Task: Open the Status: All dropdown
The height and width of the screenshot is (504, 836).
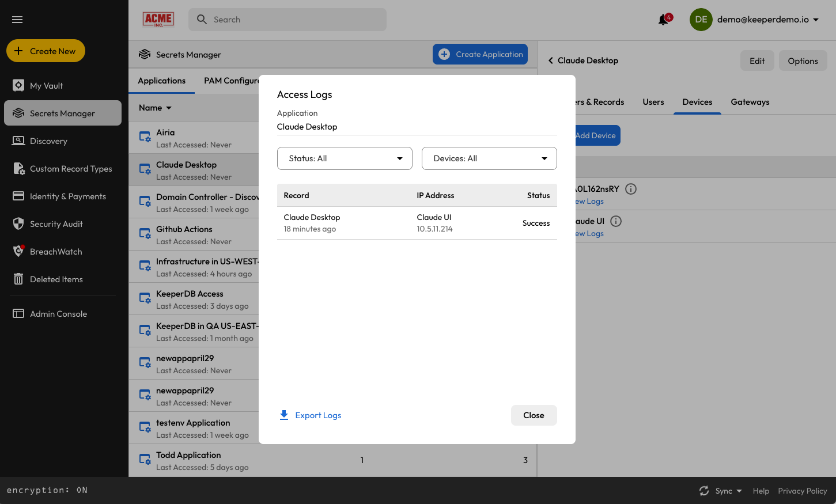Action: (x=345, y=158)
